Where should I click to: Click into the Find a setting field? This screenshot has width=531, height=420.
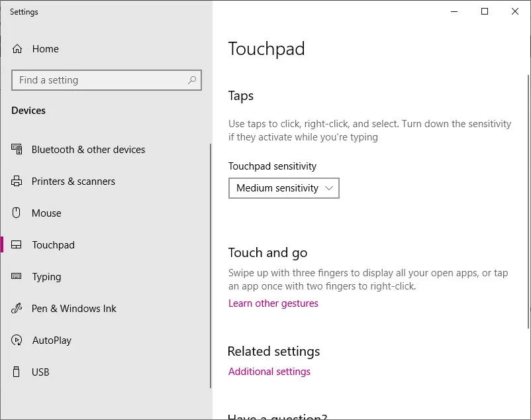pyautogui.click(x=107, y=80)
